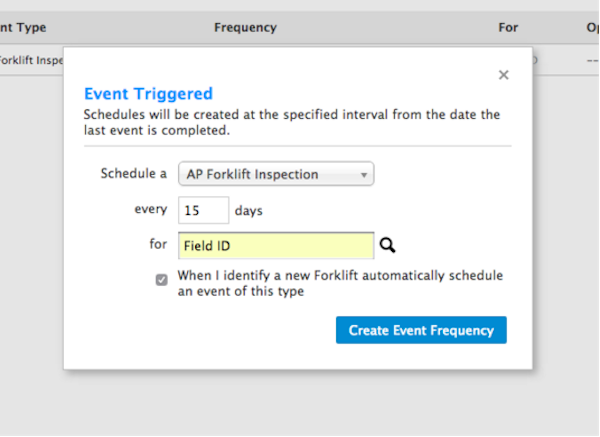
Task: Click the magnifying glass search icon
Action: (x=388, y=245)
